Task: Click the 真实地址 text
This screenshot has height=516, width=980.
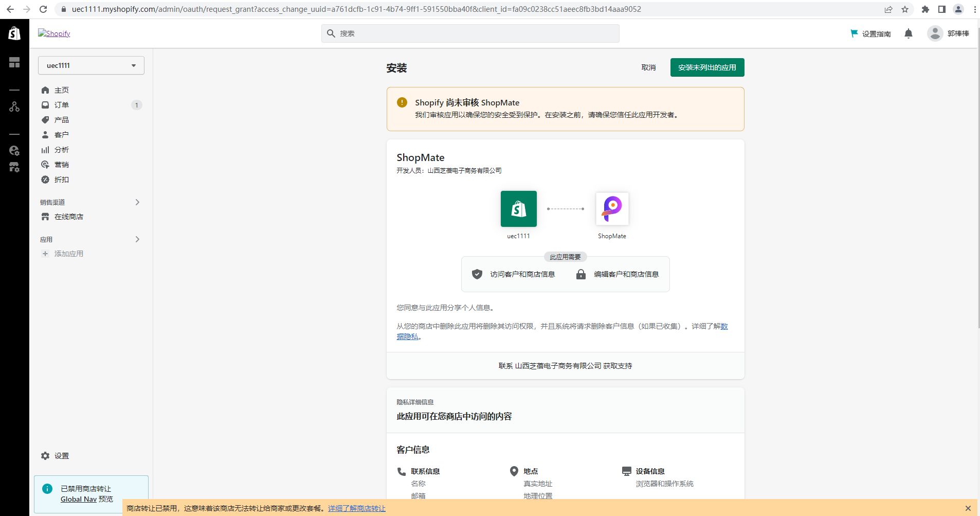Action: click(538, 484)
